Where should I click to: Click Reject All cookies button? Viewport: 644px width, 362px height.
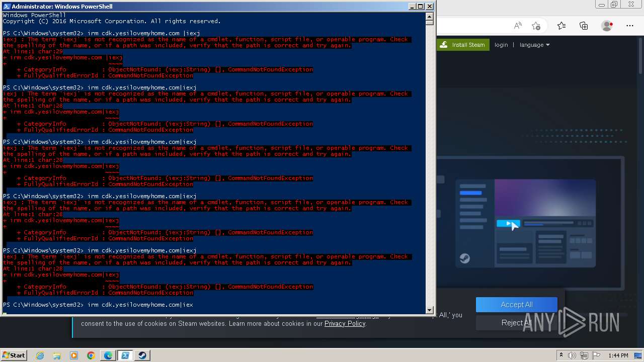[x=517, y=323]
